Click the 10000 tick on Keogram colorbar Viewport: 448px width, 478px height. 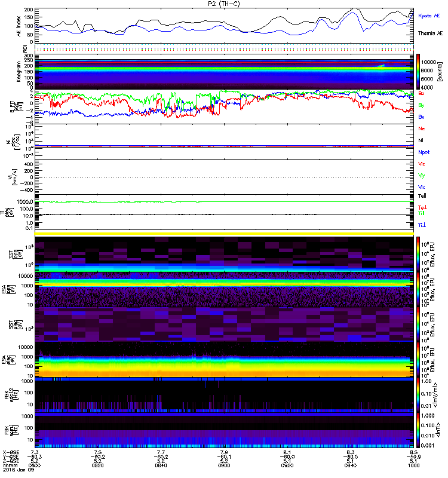click(428, 62)
